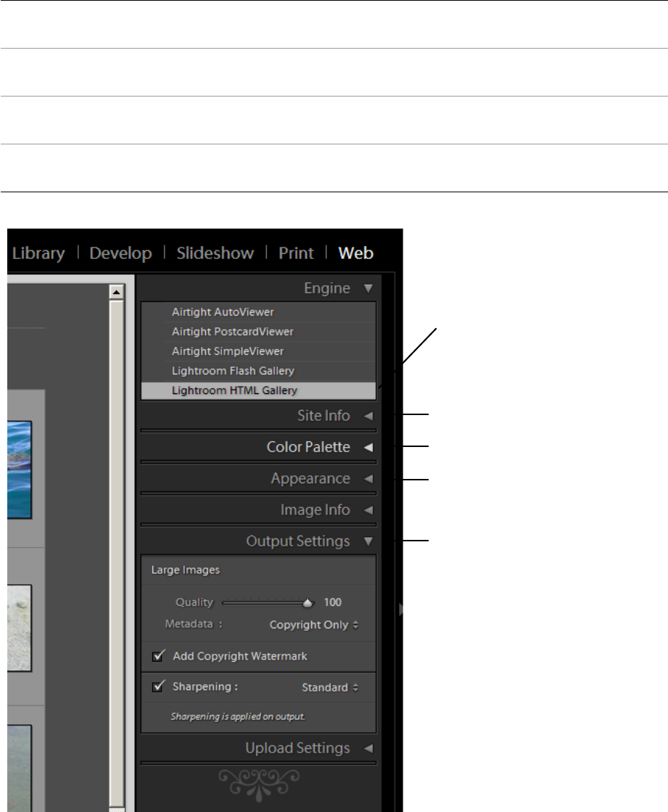Click the preview vertical scrollbar track
The height and width of the screenshot is (812, 668).
coord(117,554)
